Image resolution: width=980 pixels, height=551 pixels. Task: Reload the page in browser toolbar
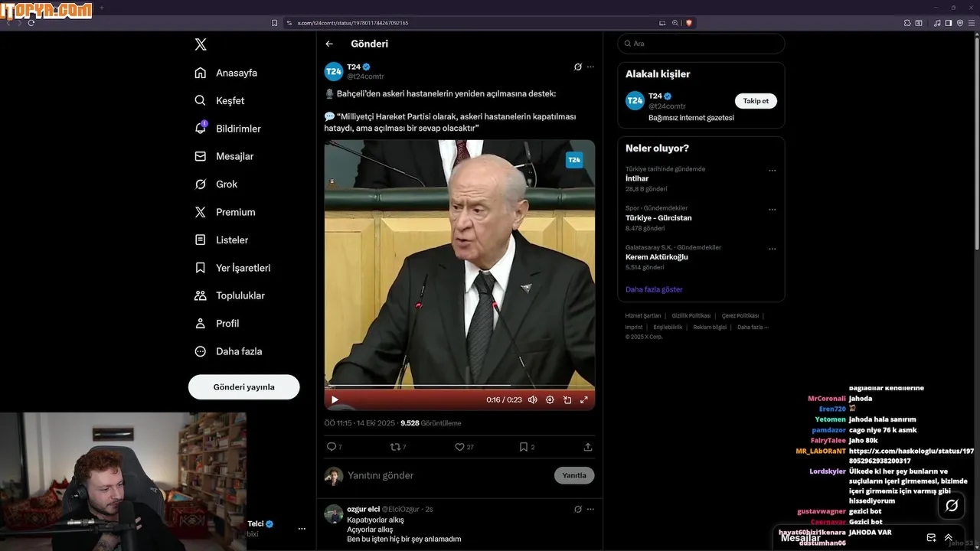[31, 23]
